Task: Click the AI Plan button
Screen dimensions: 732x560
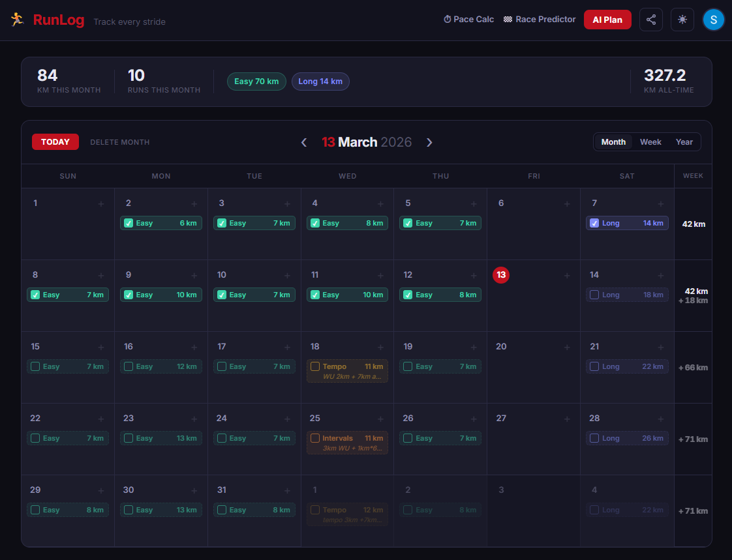Action: click(607, 20)
